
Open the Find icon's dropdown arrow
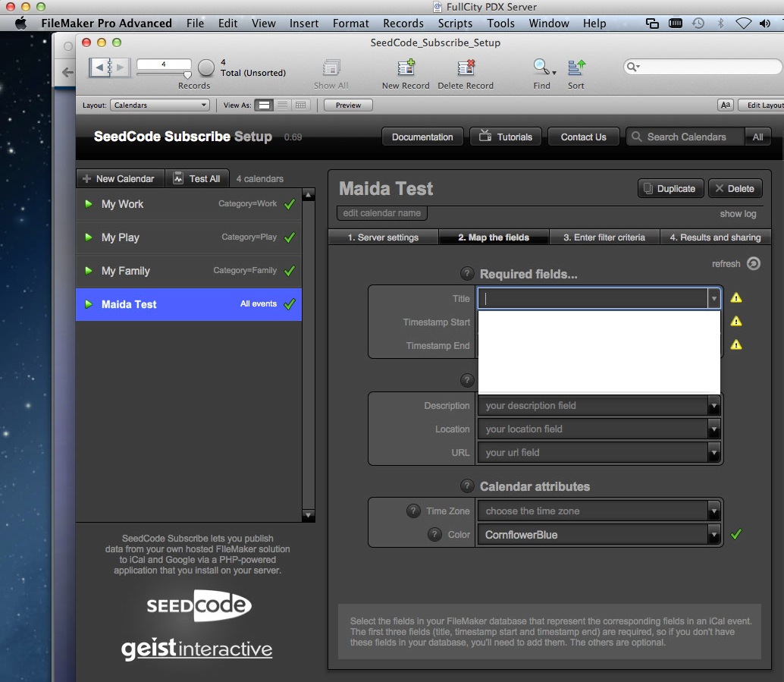(554, 73)
